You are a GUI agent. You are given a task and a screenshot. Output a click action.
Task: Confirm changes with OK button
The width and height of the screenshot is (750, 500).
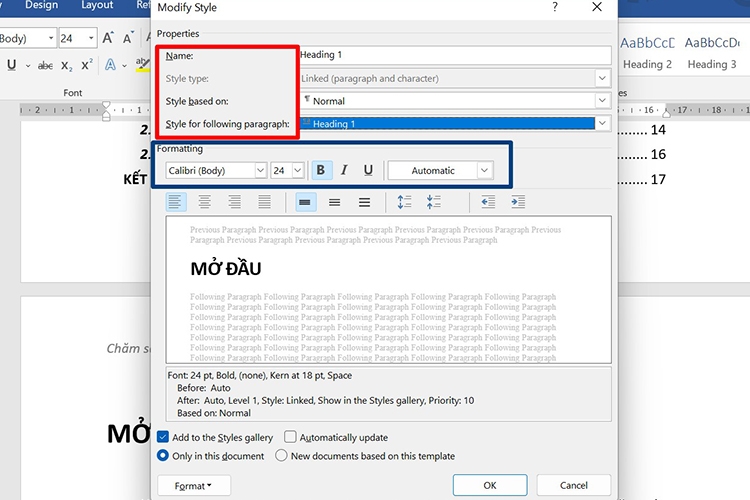490,485
